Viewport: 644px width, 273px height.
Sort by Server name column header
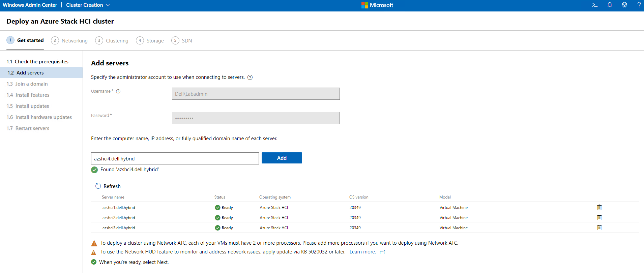(113, 197)
